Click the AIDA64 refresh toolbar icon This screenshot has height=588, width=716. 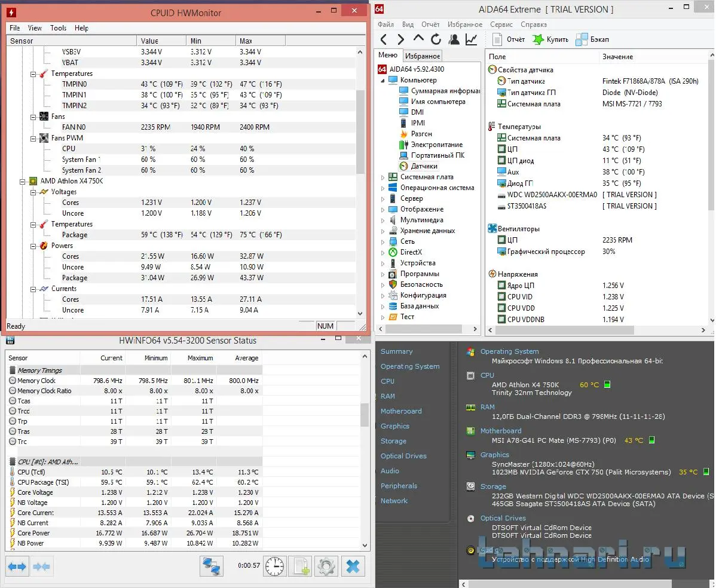pos(436,39)
